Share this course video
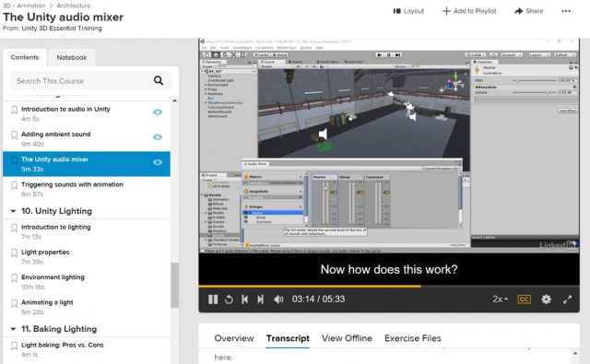 [x=528, y=11]
